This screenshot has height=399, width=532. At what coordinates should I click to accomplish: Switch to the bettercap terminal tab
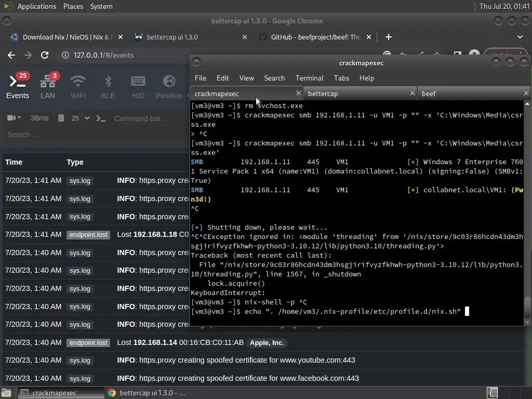tap(361, 94)
